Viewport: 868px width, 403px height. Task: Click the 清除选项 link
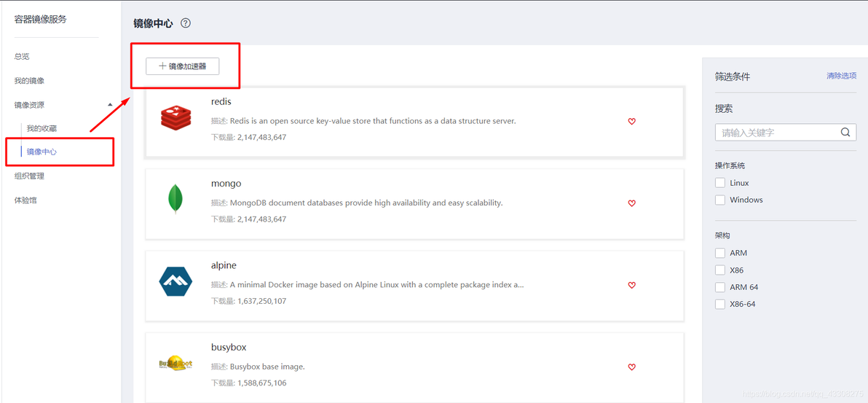pyautogui.click(x=842, y=76)
